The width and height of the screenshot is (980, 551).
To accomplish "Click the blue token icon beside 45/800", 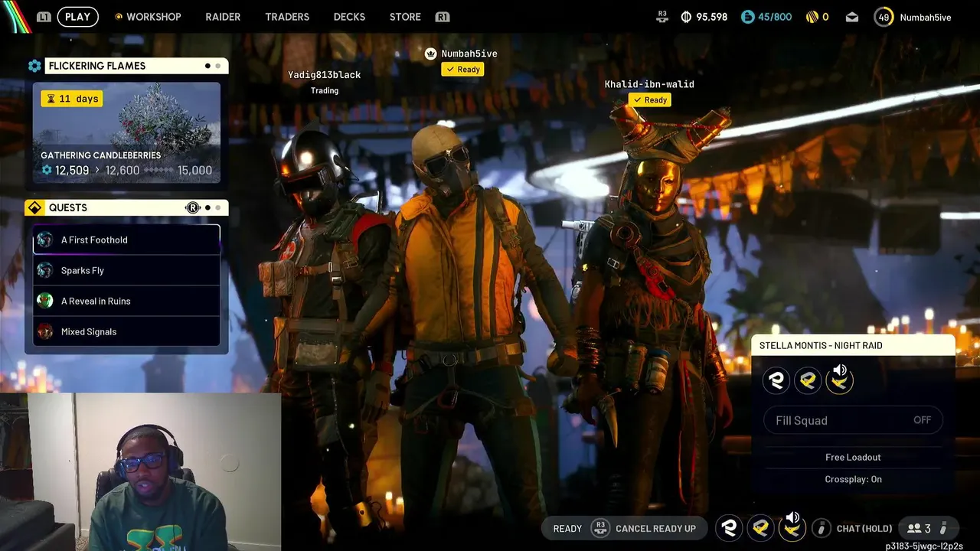I will pyautogui.click(x=748, y=17).
